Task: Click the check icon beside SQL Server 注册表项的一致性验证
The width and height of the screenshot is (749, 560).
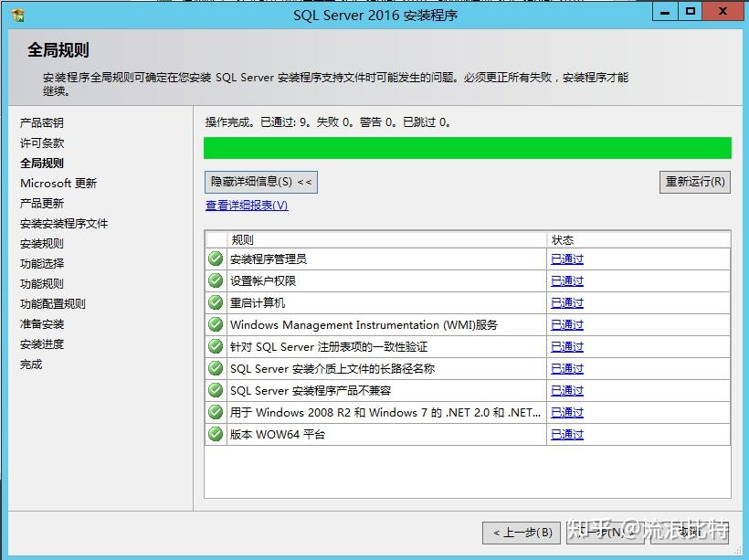Action: (x=215, y=346)
